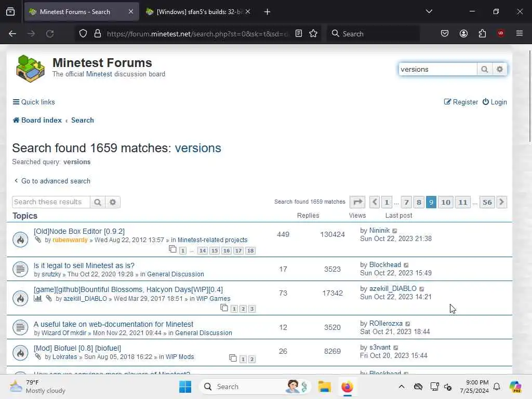Open the uBlock Origin extension icon
Viewport: 532px width, 399px height.
(501, 33)
